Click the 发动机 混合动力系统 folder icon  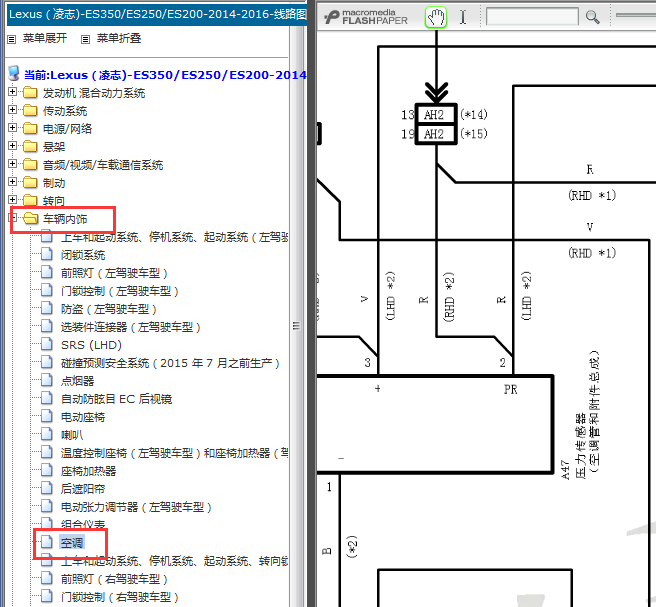click(x=30, y=92)
